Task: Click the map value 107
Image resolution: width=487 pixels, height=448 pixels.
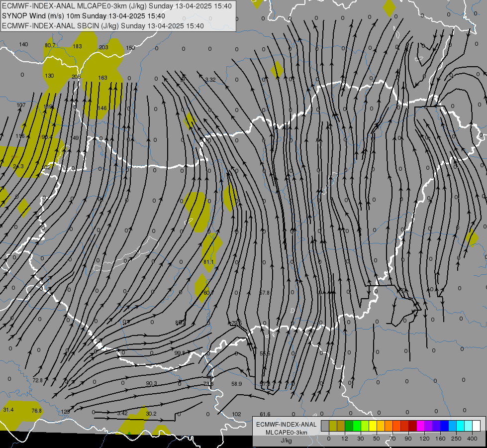Action: click(x=21, y=105)
